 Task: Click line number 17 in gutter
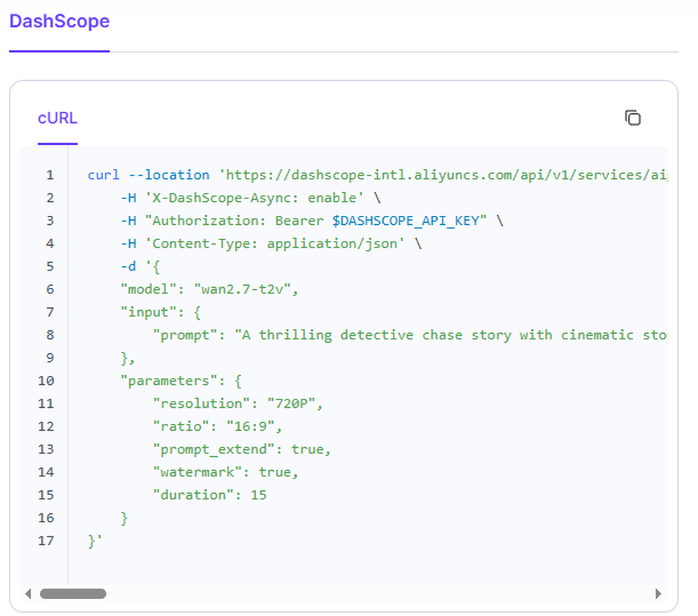46,541
